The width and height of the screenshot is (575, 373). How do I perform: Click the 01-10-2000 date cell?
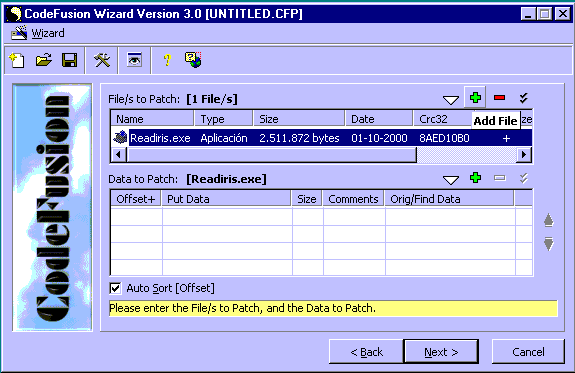(x=379, y=138)
